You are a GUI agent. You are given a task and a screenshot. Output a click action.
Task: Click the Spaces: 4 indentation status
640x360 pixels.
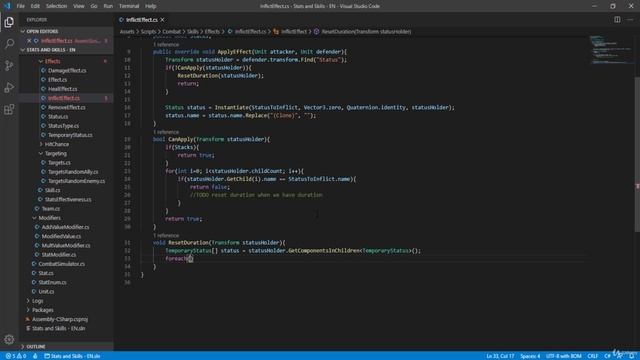(530, 356)
